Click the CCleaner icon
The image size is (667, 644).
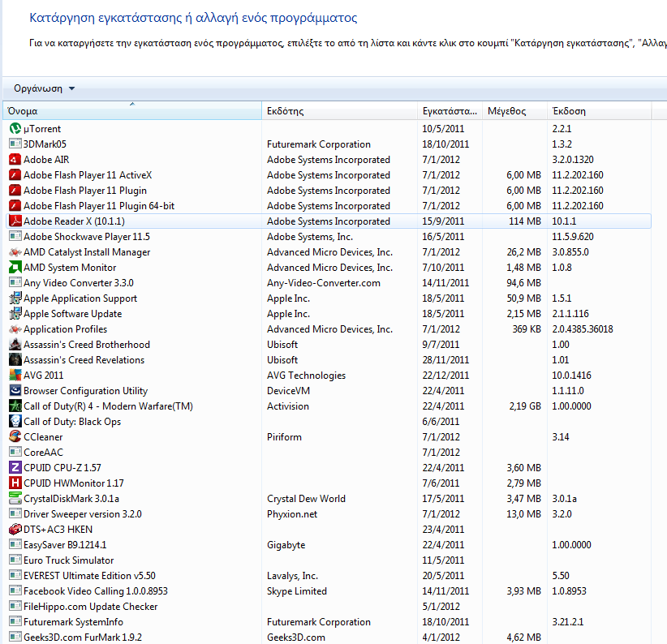coord(15,436)
